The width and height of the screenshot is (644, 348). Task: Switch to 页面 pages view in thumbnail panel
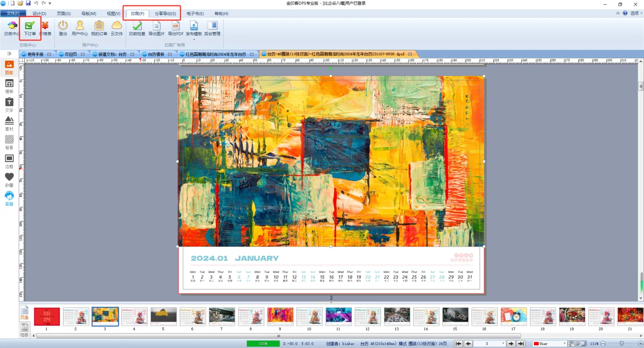[24, 313]
